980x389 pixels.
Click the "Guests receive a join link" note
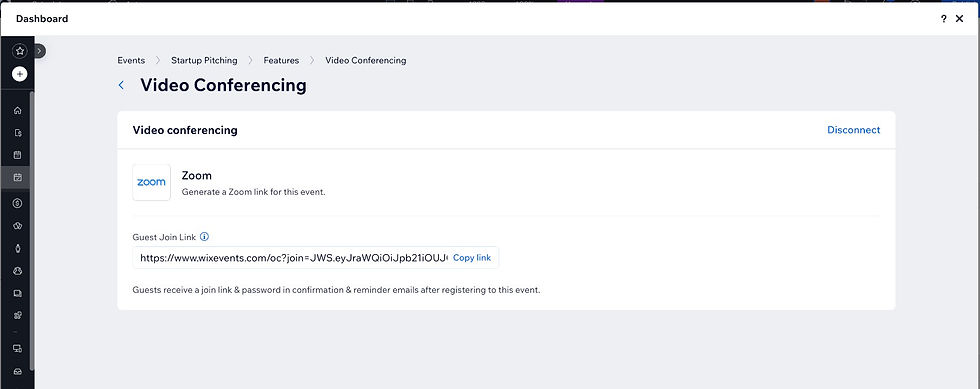[336, 290]
